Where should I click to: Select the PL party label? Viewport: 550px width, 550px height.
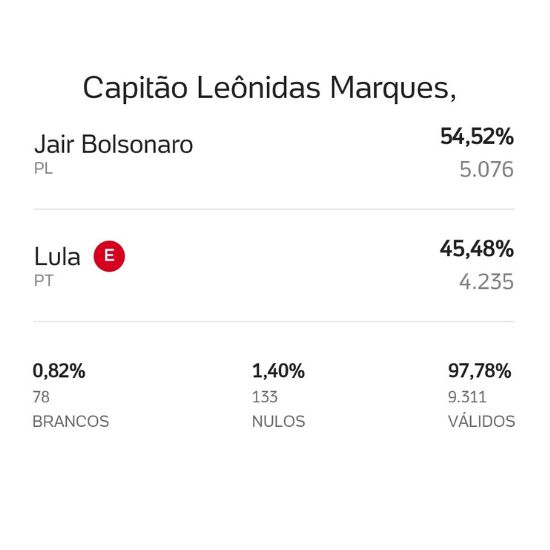click(43, 169)
